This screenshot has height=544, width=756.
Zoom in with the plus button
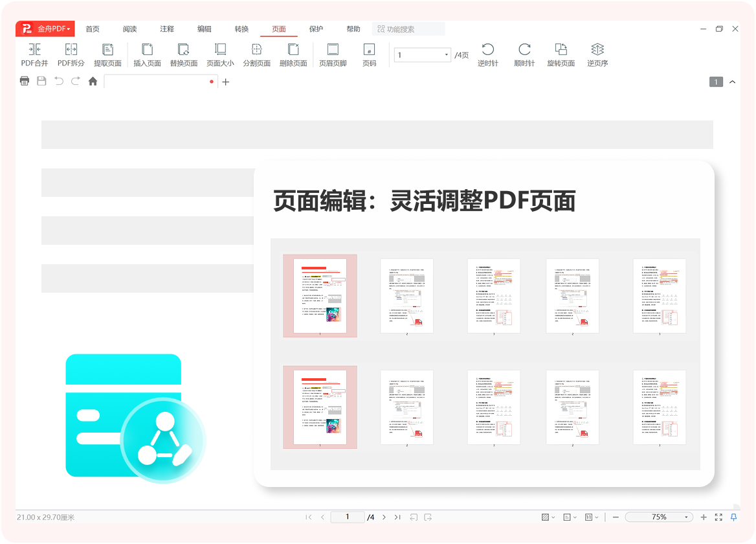tap(704, 517)
